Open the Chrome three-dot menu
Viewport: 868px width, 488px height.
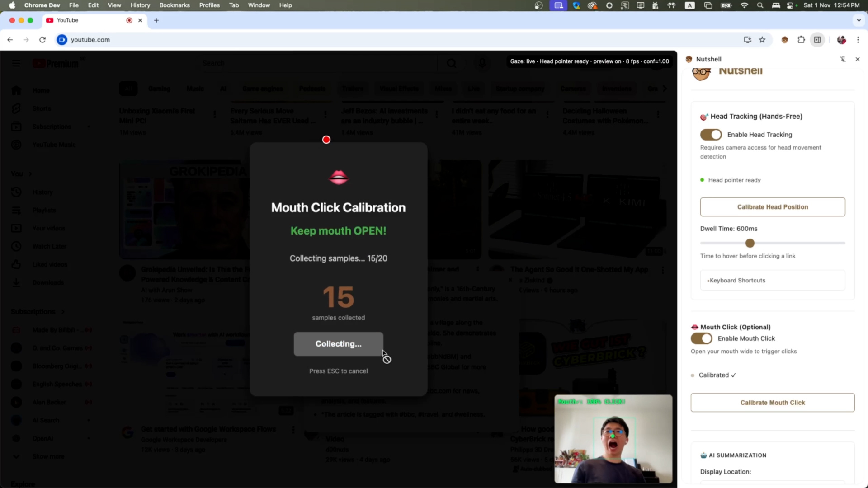click(858, 40)
